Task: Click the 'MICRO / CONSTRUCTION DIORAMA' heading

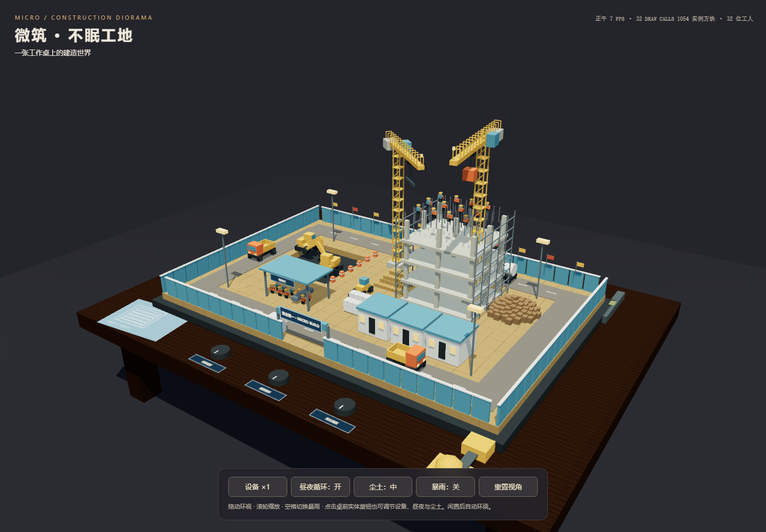Action: (x=84, y=18)
